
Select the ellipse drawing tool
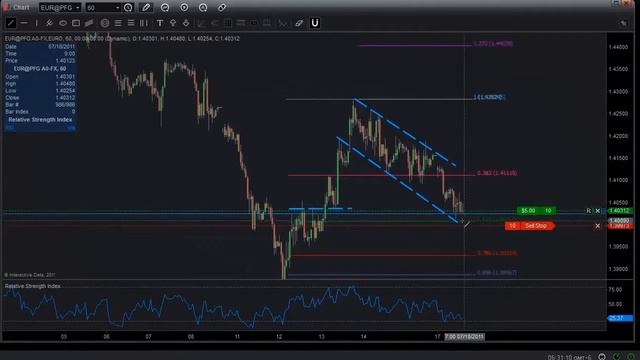[x=63, y=23]
